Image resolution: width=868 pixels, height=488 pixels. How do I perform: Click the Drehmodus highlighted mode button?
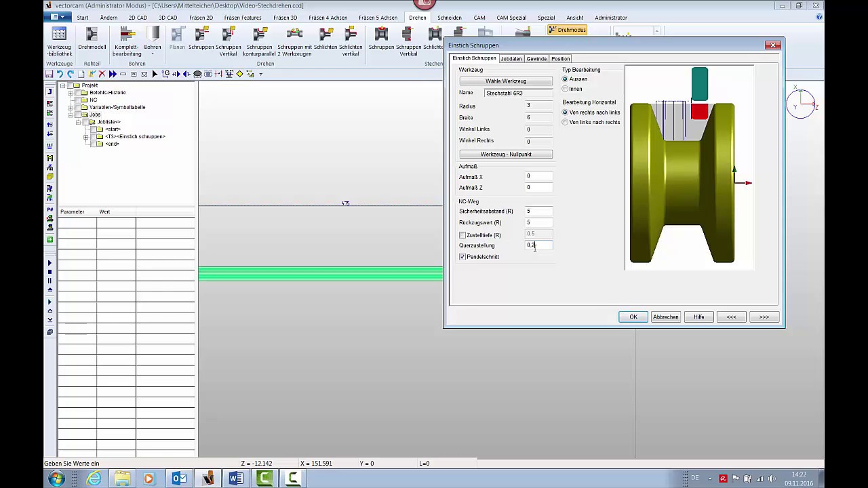tap(568, 30)
